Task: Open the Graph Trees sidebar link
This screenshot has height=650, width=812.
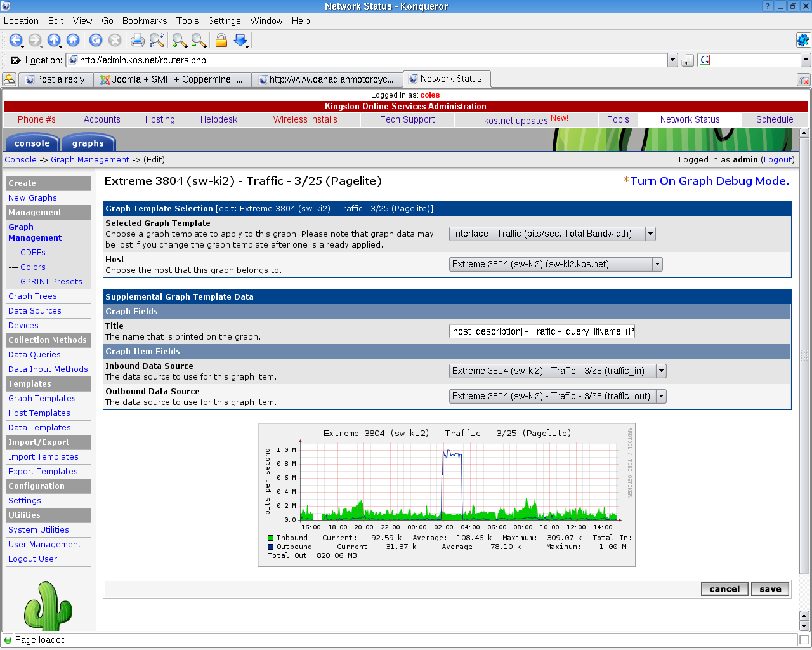Action: click(x=32, y=296)
